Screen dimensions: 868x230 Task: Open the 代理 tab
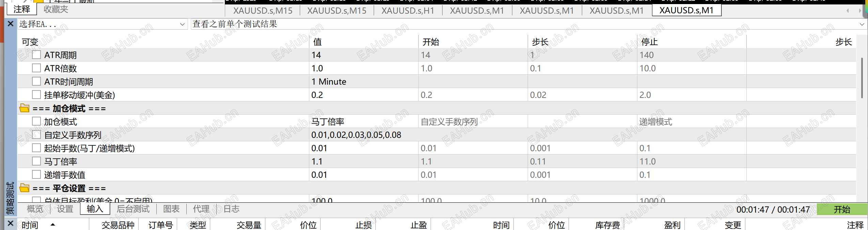tap(201, 209)
